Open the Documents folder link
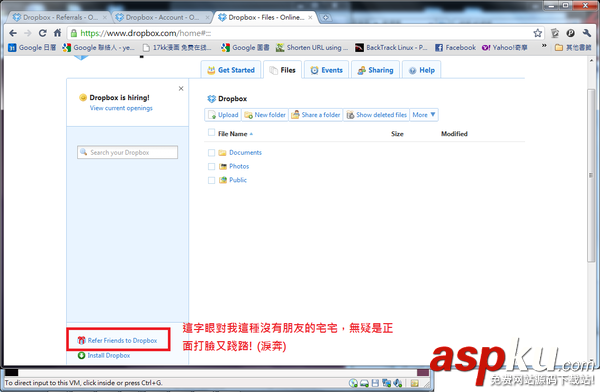600x392 pixels. click(245, 152)
